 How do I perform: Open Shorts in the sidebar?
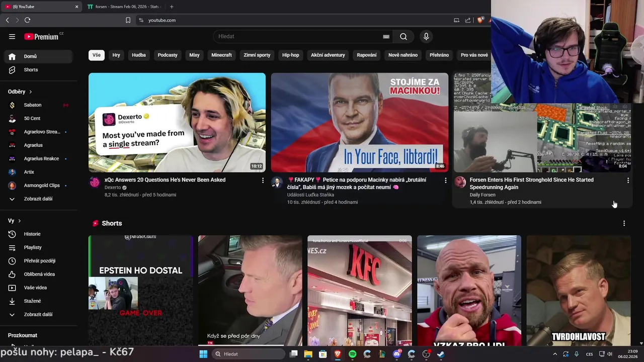39,70
